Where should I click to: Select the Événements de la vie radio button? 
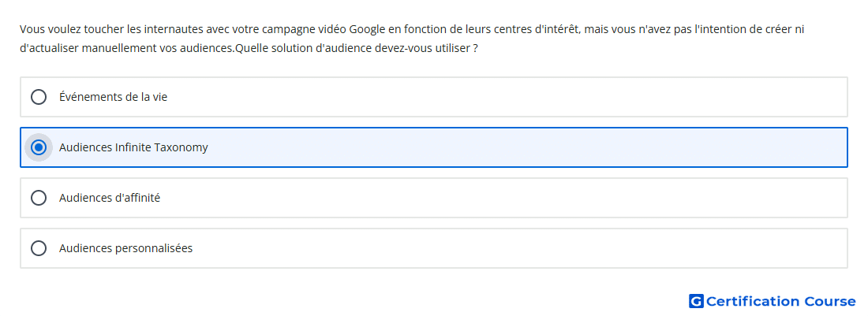pos(39,97)
